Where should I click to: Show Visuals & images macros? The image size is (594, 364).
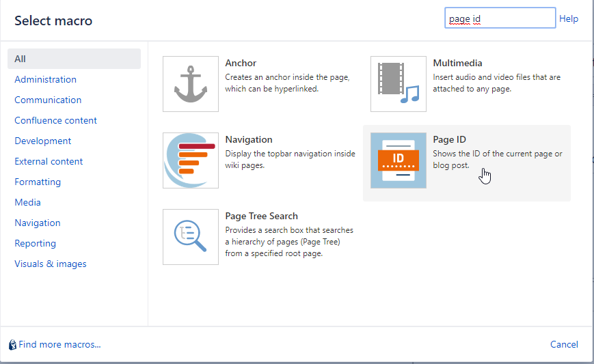pos(50,264)
